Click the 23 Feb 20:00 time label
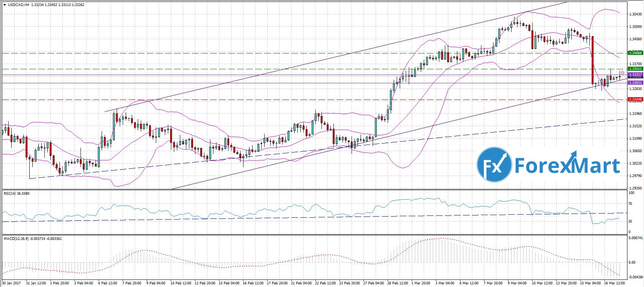This screenshot has width=644, height=287. point(349,282)
